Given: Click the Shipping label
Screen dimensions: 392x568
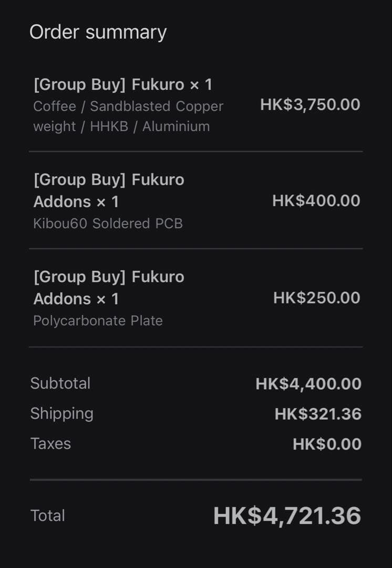Looking at the screenshot, I should click(x=62, y=413).
